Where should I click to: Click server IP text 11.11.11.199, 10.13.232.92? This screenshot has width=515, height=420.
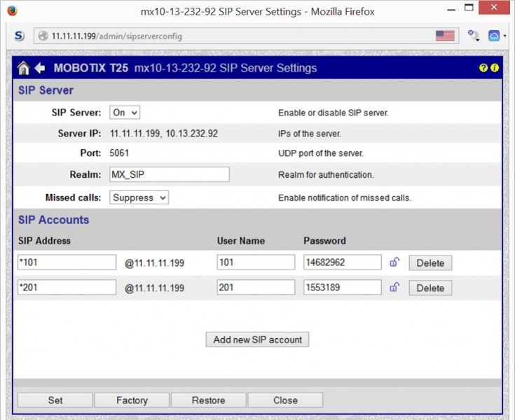(x=163, y=133)
